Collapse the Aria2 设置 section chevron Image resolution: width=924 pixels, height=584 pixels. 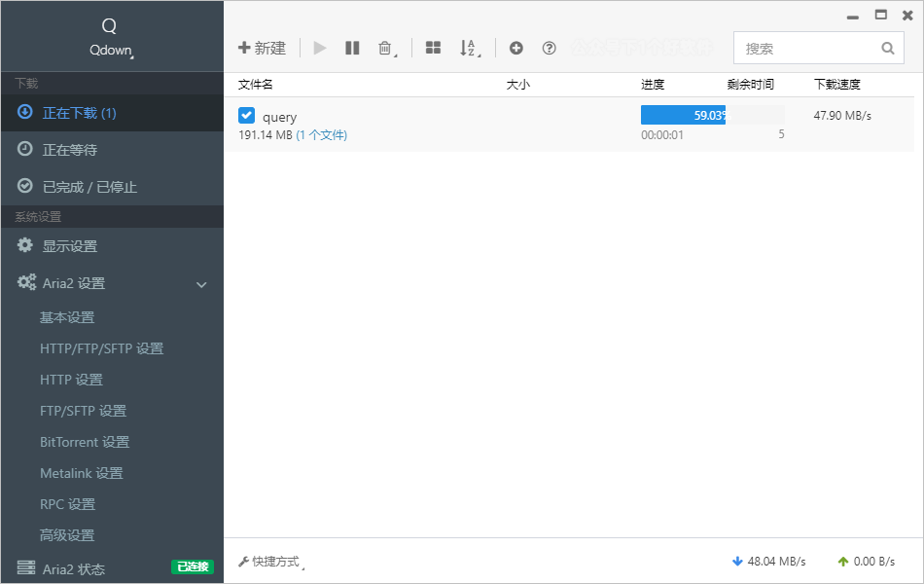[201, 284]
